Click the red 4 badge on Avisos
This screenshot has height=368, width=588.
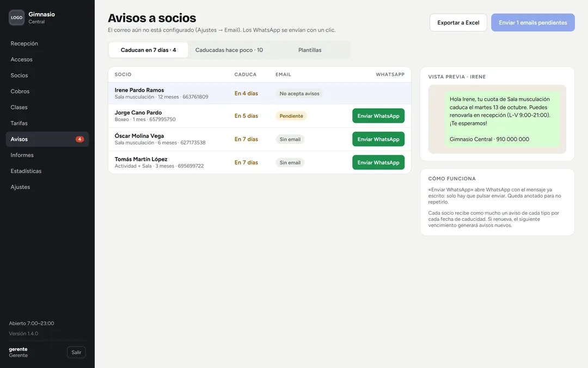pos(79,139)
